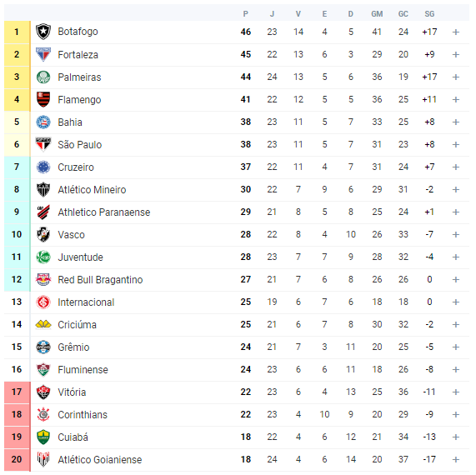Screen dimensions: 476x475
Task: Click the Criciúma club crest
Action: click(x=43, y=324)
